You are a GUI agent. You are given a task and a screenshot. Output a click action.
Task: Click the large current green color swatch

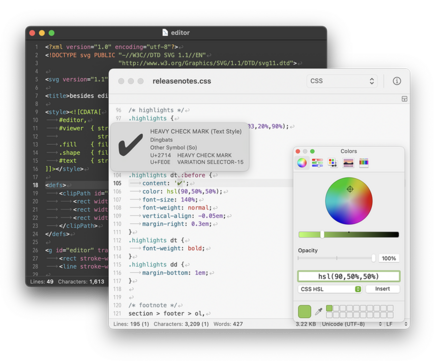point(304,311)
